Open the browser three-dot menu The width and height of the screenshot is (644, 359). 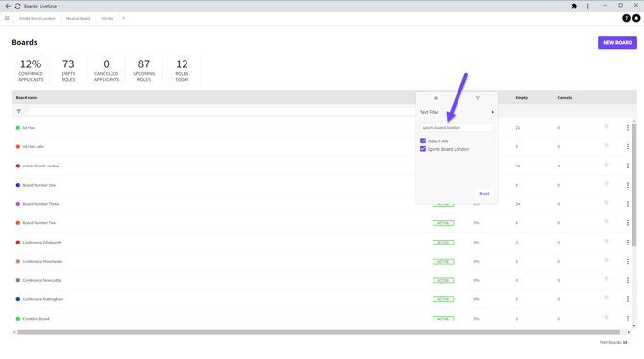point(587,6)
